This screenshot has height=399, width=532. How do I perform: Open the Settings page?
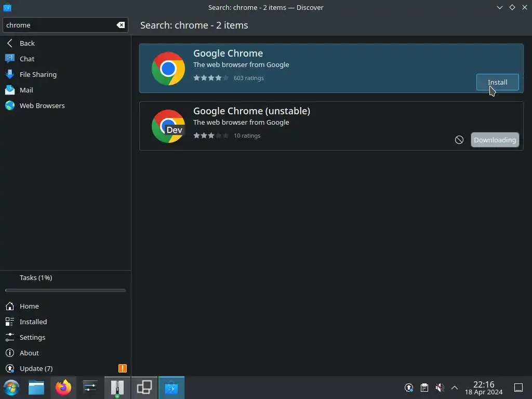click(65, 337)
